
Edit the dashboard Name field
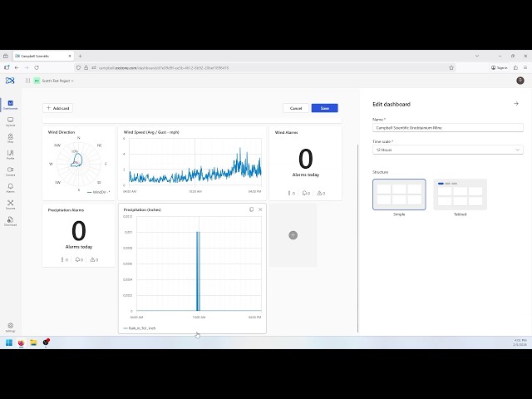[x=447, y=127]
